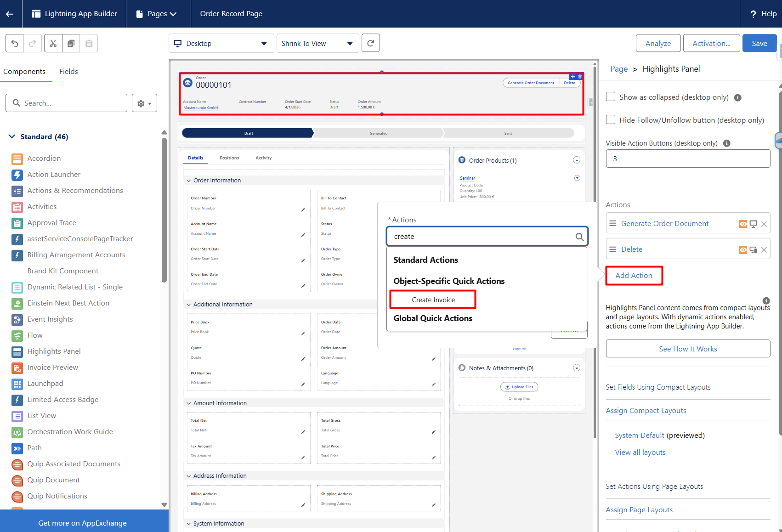Select the List View component icon

pos(17,416)
